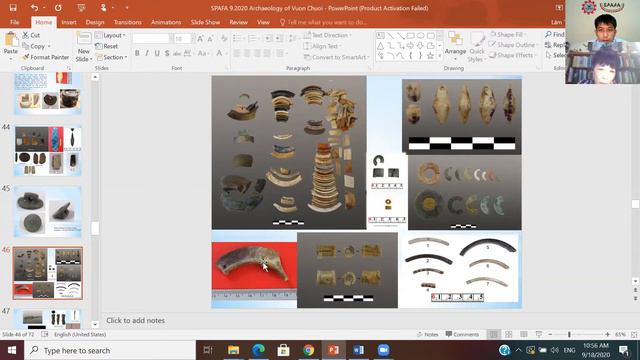The height and width of the screenshot is (360, 640).
Task: Toggle Strikethrough formatting
Action: (x=177, y=53)
